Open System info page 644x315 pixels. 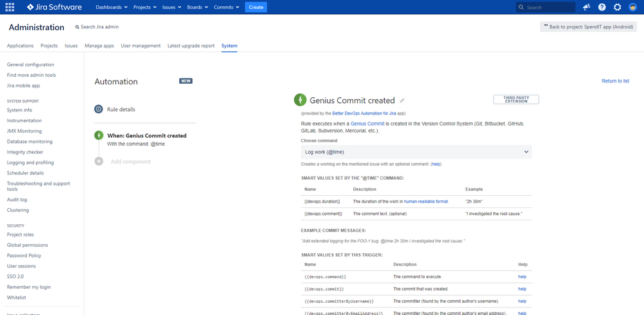19,110
